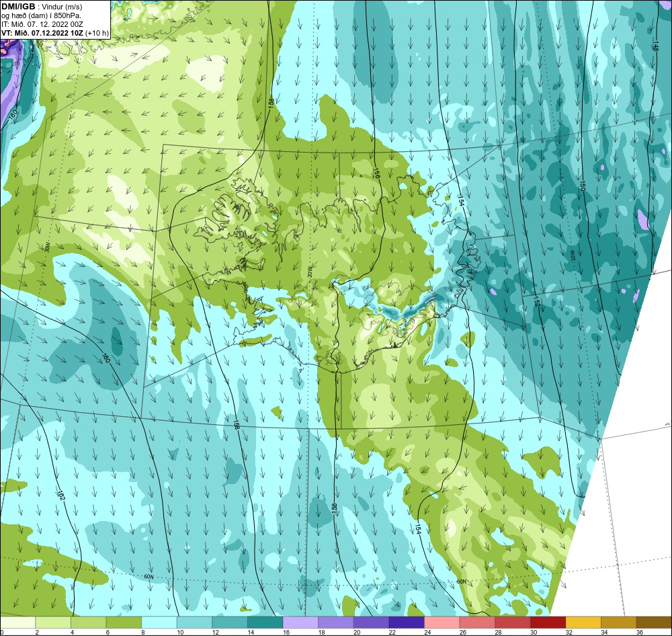Choose the 6–8 m/s legend swatch

124,623
